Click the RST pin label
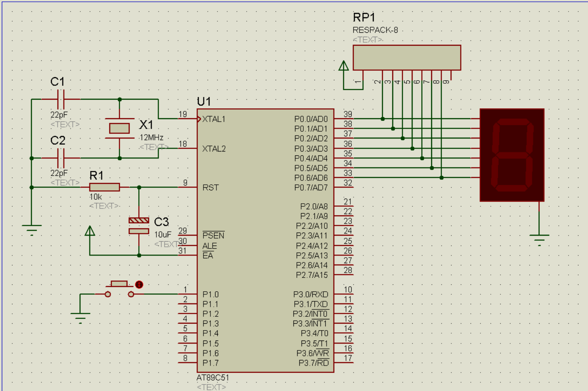This screenshot has height=391, width=588. tap(210, 188)
